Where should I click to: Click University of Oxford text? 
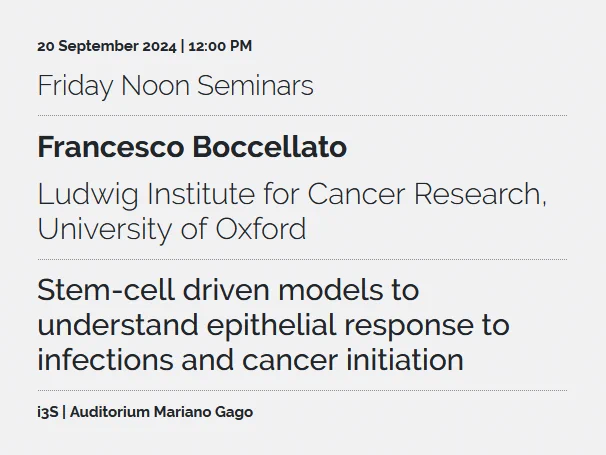(x=172, y=229)
